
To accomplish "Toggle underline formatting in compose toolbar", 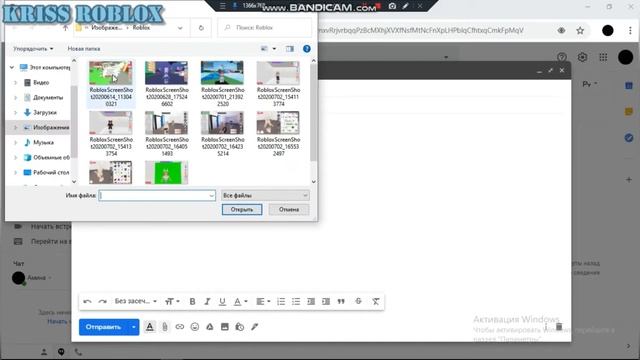I will (222, 302).
